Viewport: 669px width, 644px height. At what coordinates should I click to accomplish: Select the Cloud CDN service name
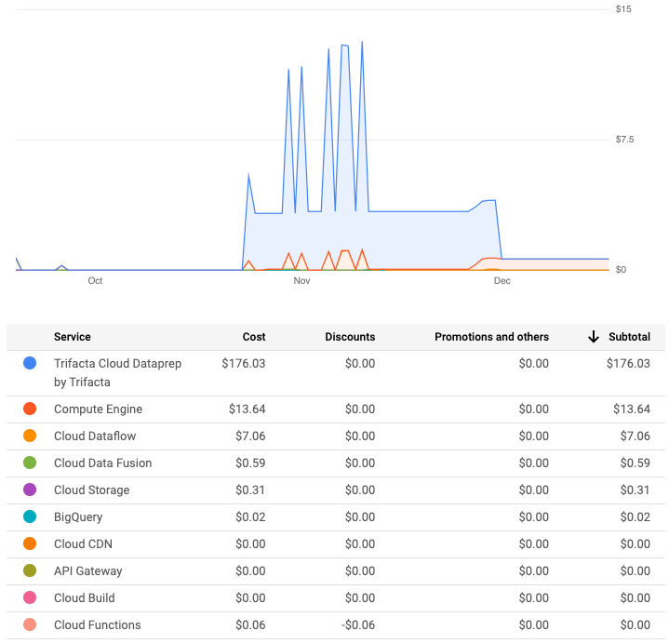(83, 543)
